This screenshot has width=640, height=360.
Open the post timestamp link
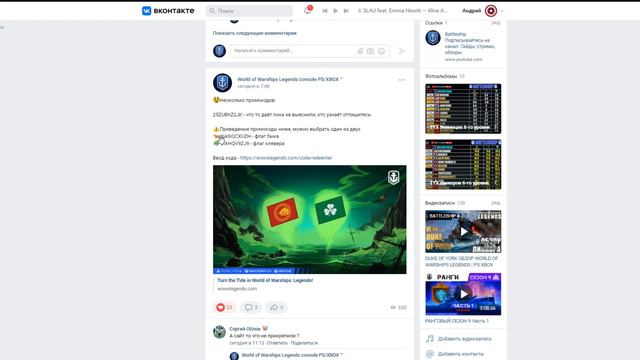tap(253, 86)
